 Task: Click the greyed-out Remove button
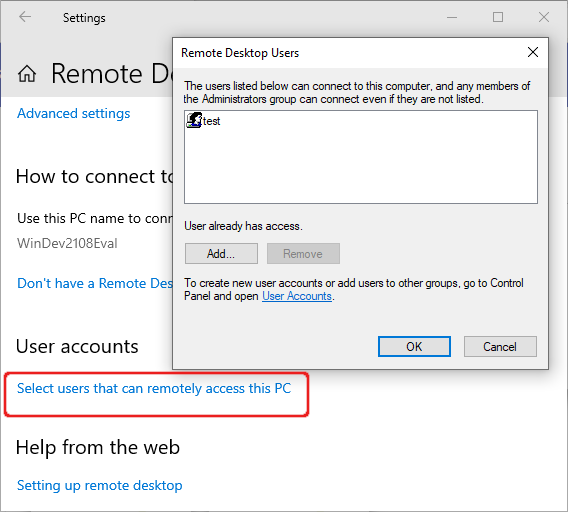point(303,254)
